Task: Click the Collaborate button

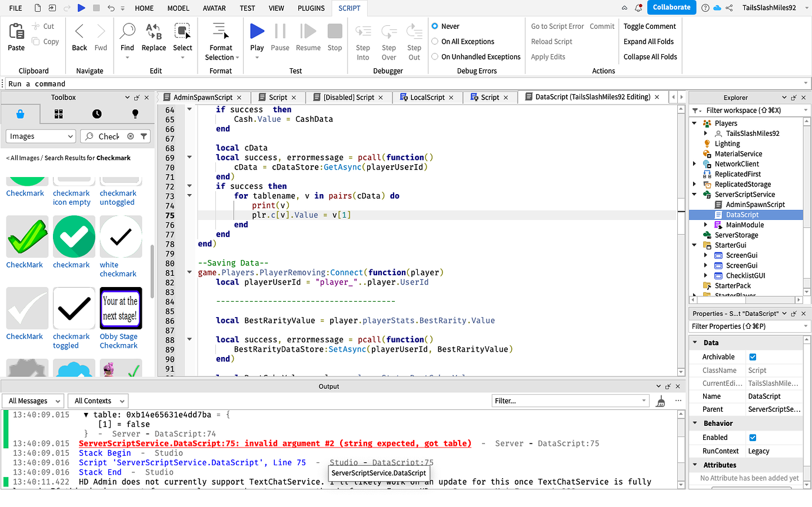Action: pos(671,8)
